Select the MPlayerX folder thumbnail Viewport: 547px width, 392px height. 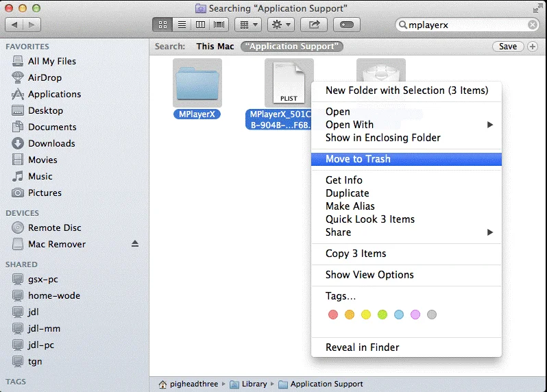197,83
